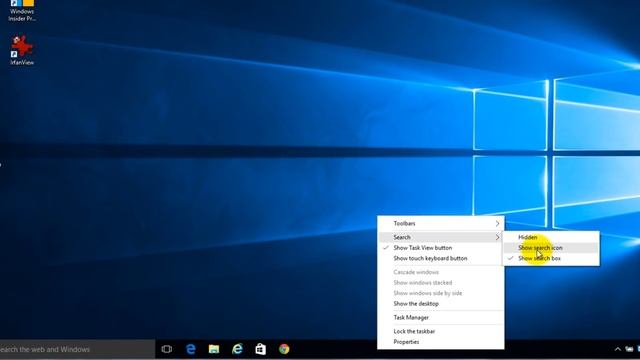Open the Search submenu entry
This screenshot has height=360, width=640.
[441, 237]
